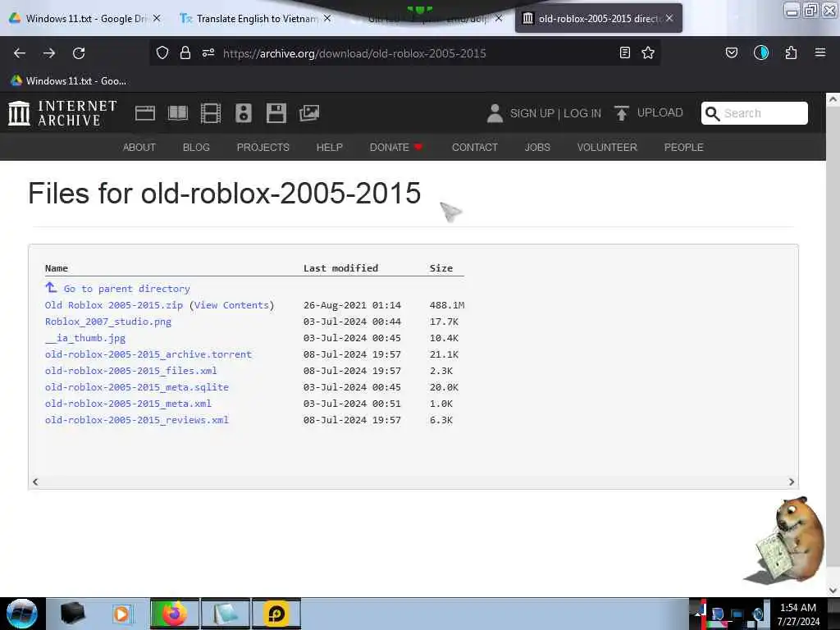
Task: Click the Firefox icon in the taskbar
Action: [x=175, y=614]
